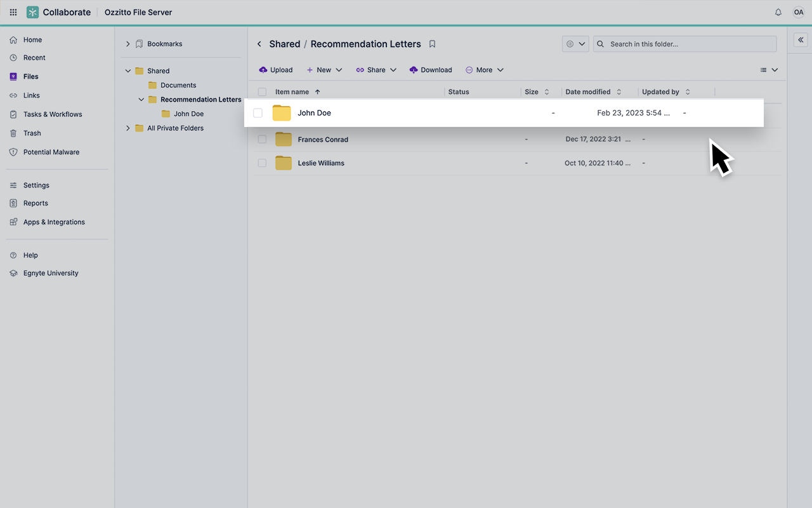This screenshot has height=508, width=812.
Task: Select the John Doe folder checkbox
Action: pos(258,112)
